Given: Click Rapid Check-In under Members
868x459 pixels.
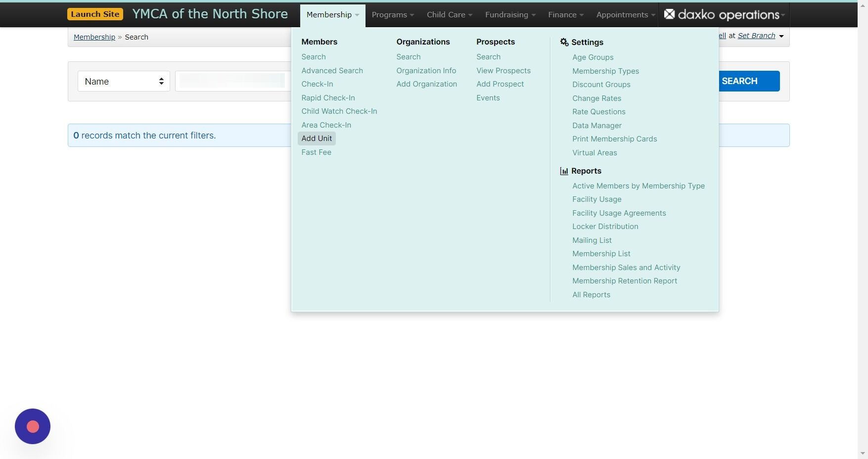Looking at the screenshot, I should [x=328, y=97].
